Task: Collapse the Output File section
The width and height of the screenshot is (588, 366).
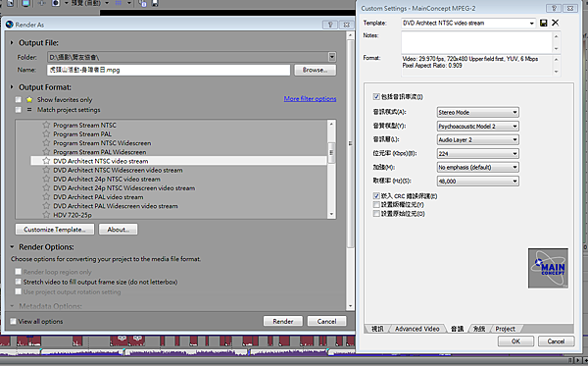Action: pos(12,43)
